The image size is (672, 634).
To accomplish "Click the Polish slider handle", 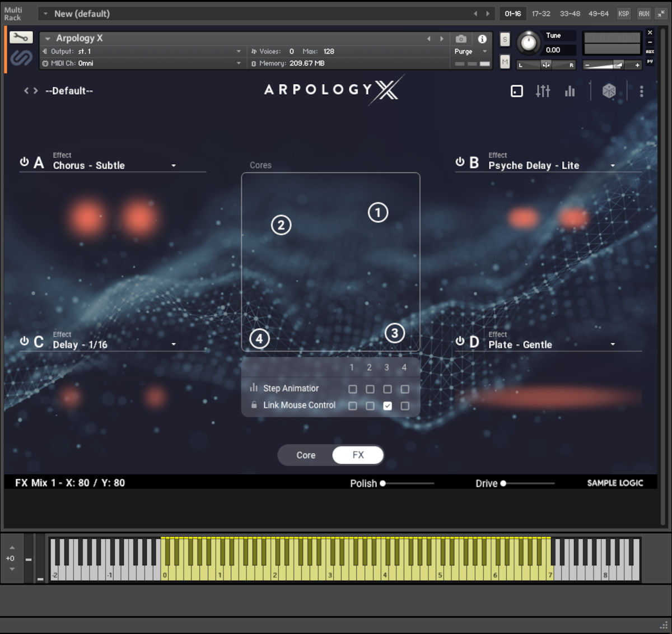I will [x=383, y=483].
